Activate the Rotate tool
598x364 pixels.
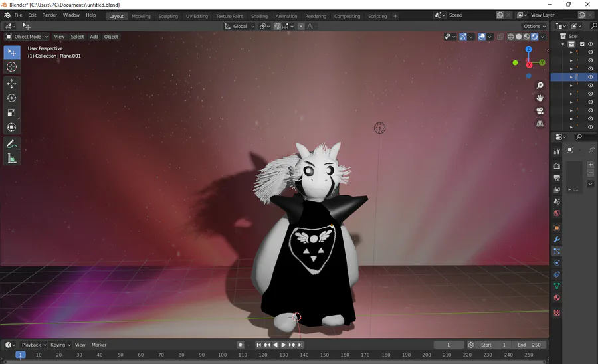click(12, 98)
